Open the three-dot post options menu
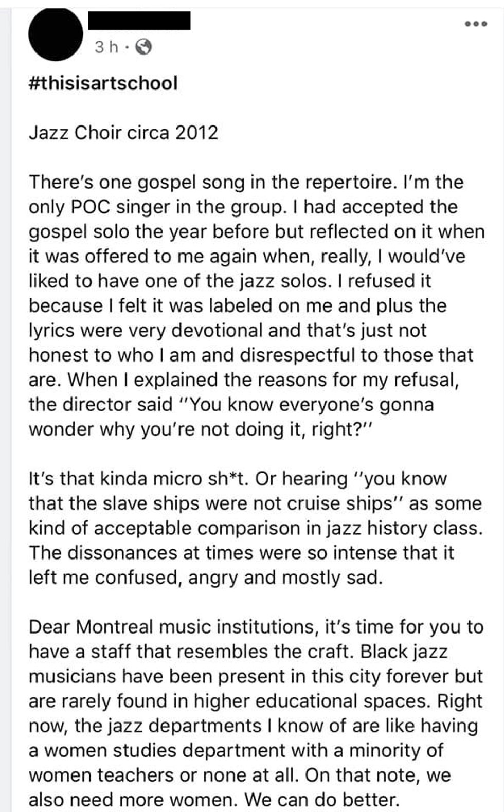 (x=475, y=24)
